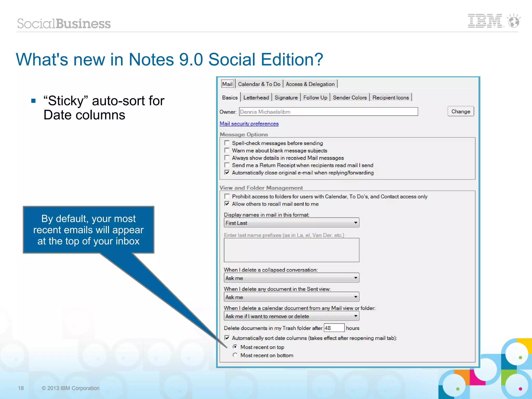Click the IBM smarter planet globe icon
Screen dimensions: 532x399
point(514,21)
